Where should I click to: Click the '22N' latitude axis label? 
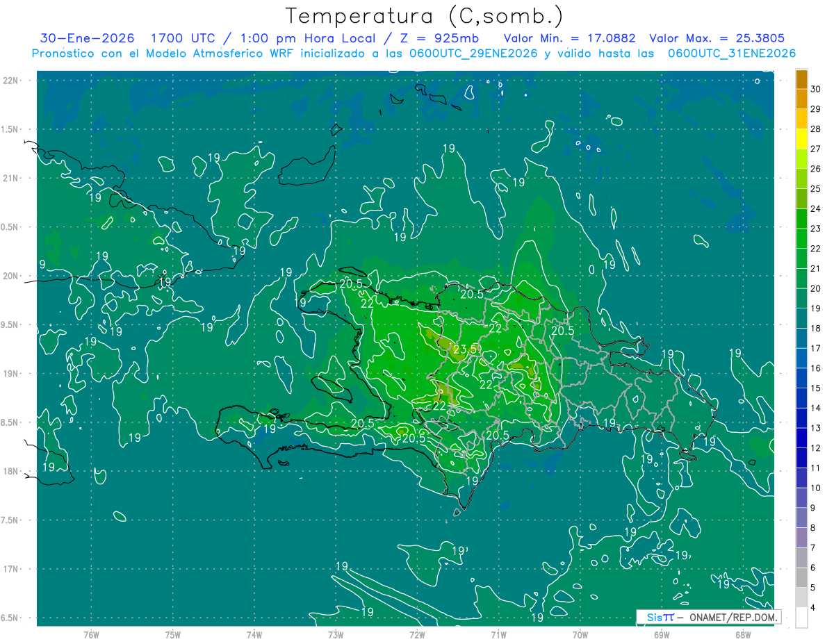point(10,81)
